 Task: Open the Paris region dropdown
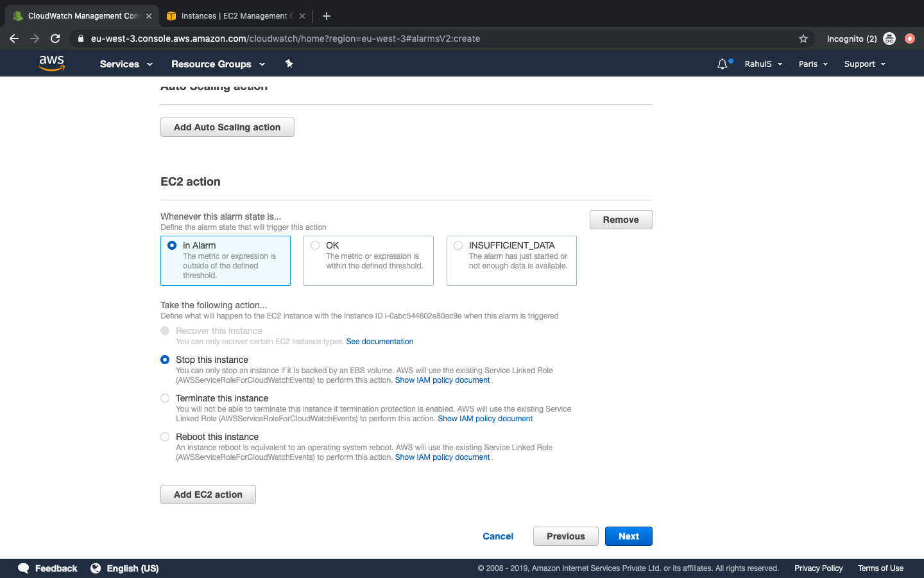(812, 64)
